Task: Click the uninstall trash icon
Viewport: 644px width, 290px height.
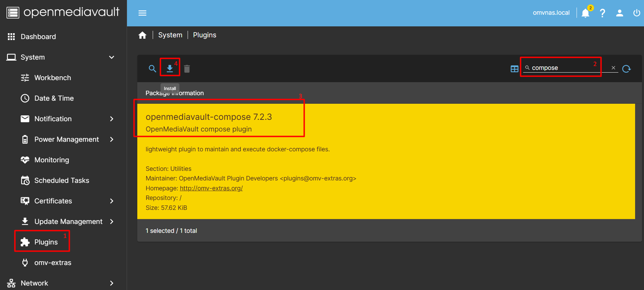Action: [x=187, y=69]
